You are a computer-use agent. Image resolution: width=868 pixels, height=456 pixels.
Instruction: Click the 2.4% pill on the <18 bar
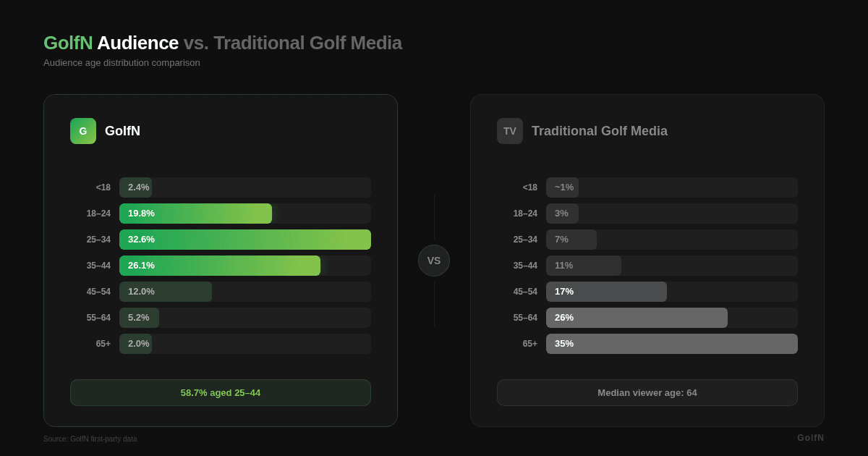(x=136, y=187)
